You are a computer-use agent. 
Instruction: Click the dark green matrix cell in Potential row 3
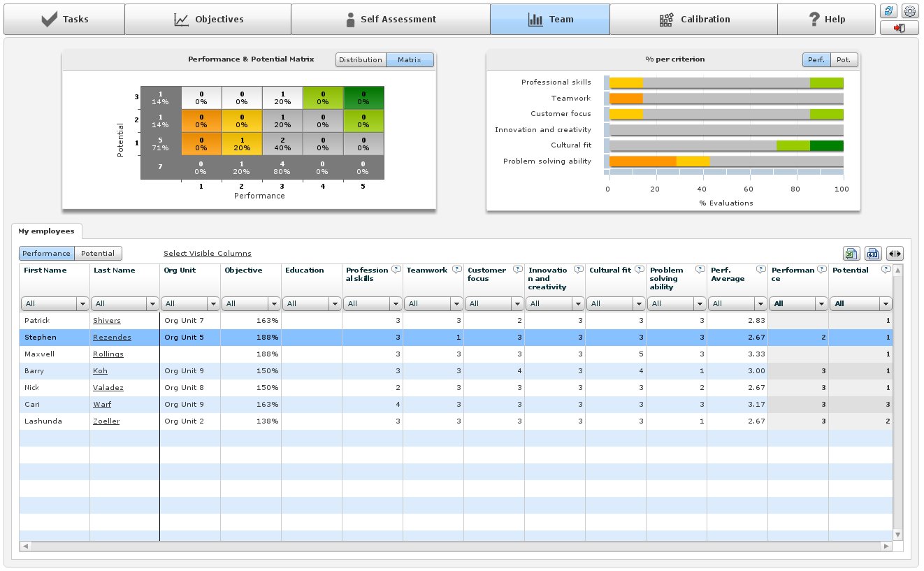363,98
